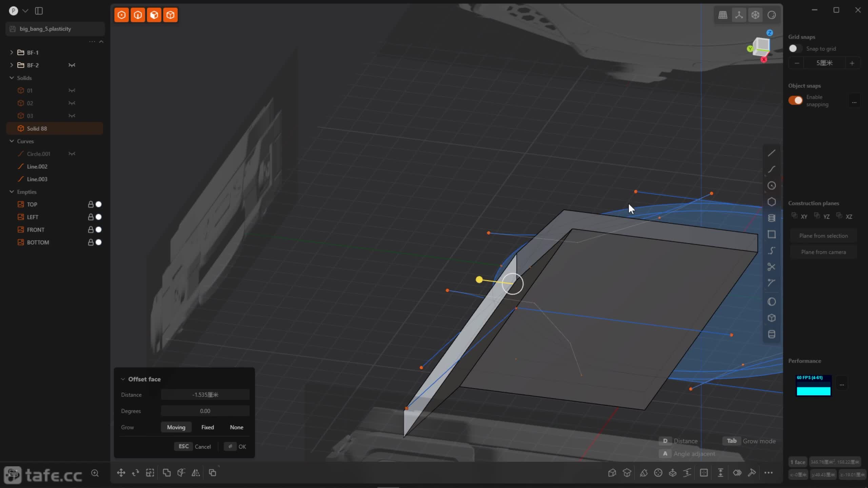
Task: Toggle Snap to grid switch
Action: point(795,48)
